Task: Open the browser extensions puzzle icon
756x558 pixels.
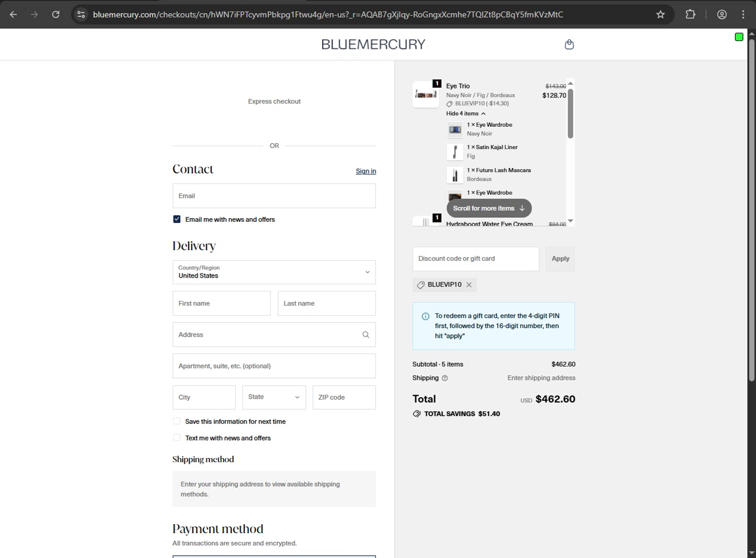Action: click(x=690, y=15)
